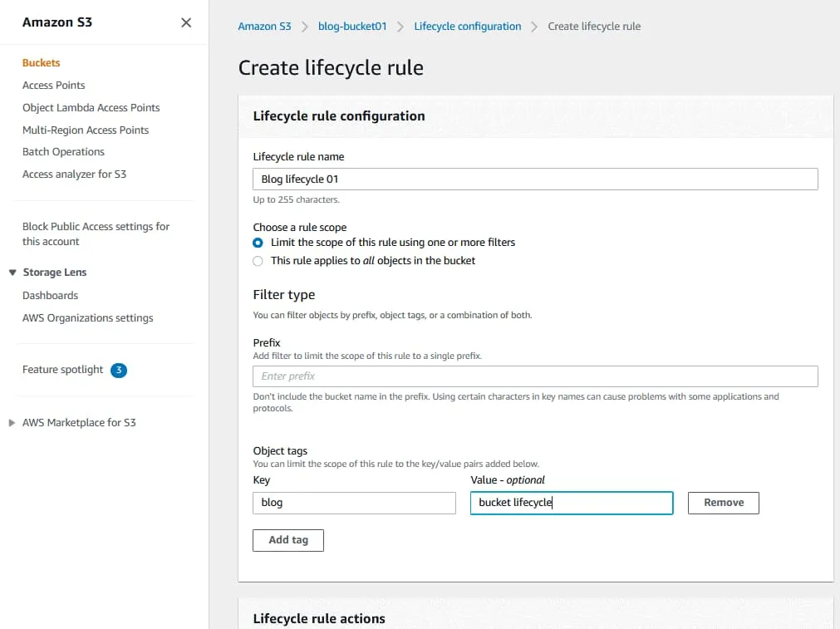Viewport: 840px width, 629px height.
Task: Click the Add tag button
Action: point(288,540)
